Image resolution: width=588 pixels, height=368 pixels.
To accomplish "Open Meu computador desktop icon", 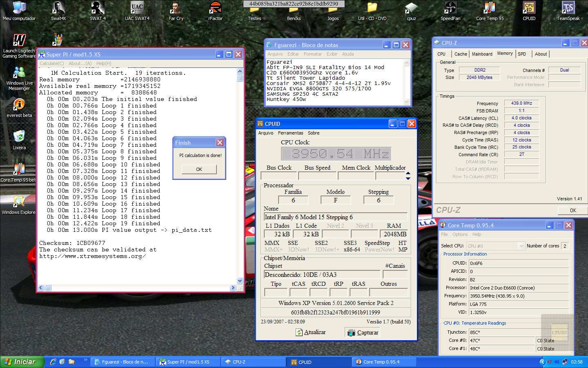I will tap(19, 11).
